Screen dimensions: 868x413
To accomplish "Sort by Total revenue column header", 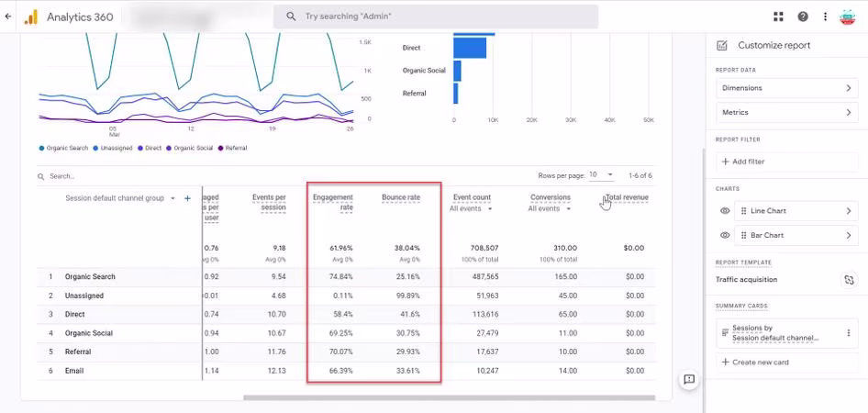I will [627, 197].
